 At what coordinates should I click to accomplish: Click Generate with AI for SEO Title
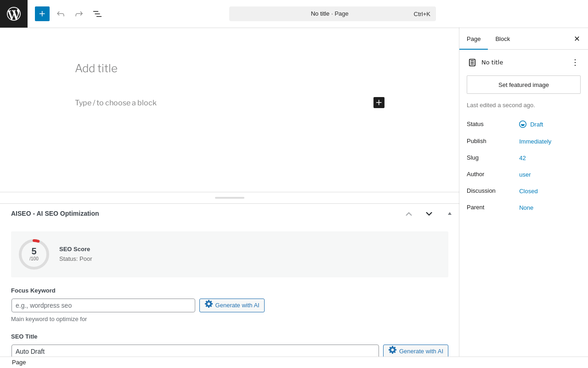tap(416, 351)
